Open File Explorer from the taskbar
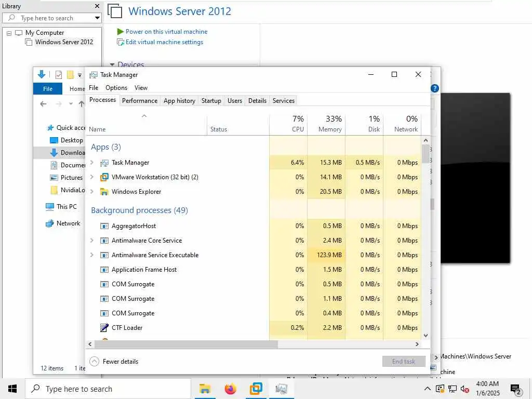This screenshot has width=532, height=399. 205,389
